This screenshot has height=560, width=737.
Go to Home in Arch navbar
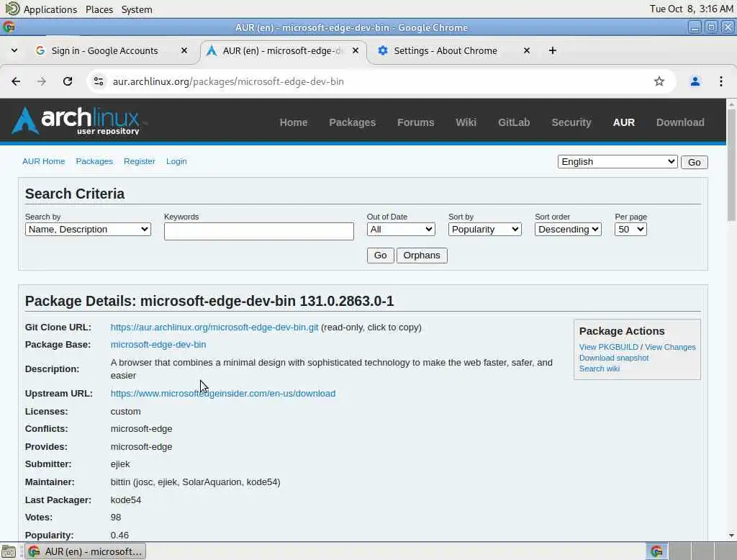click(x=294, y=122)
